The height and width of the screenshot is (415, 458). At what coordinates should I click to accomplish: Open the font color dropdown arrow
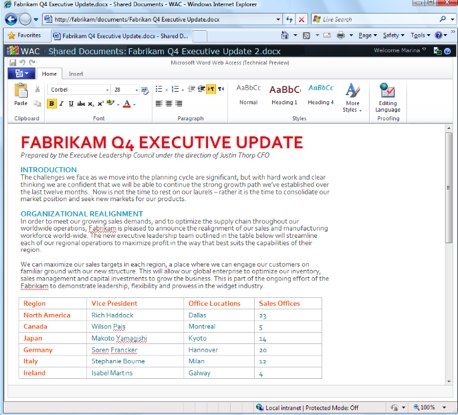pos(135,105)
